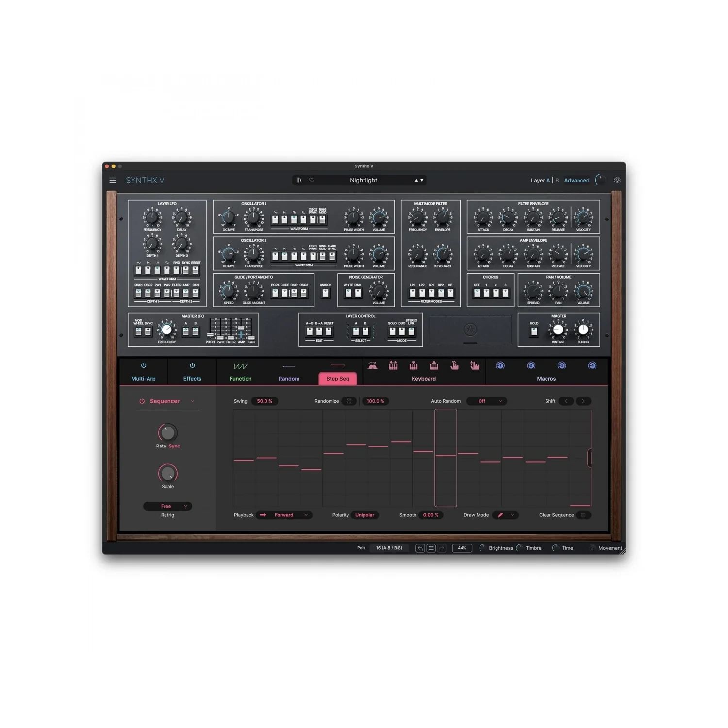Click the undo arrow in status bar
Viewport: 728px width, 728px height.
(420, 548)
